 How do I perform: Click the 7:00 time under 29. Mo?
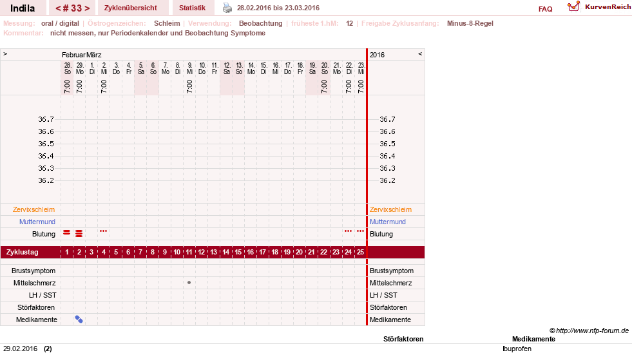tap(79, 86)
